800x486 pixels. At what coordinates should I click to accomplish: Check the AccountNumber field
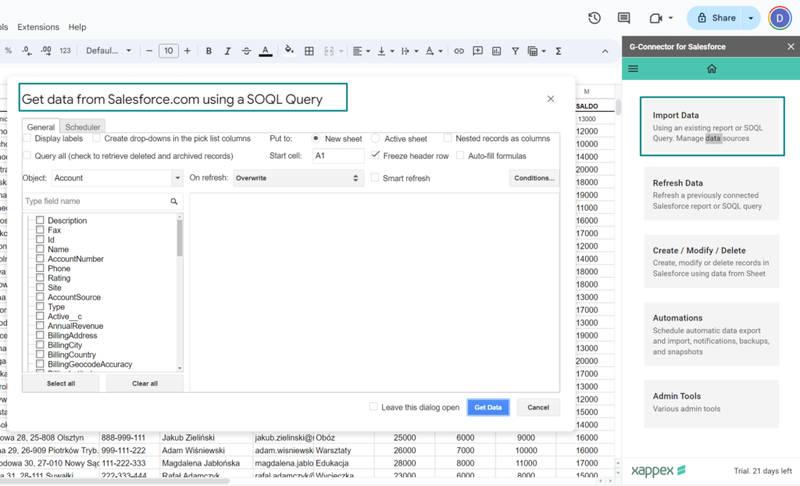pos(40,259)
